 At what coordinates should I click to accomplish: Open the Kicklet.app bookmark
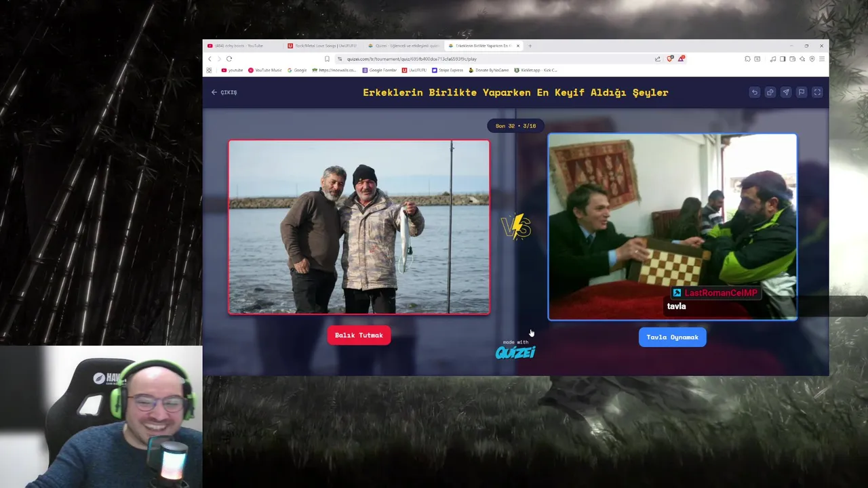click(536, 70)
